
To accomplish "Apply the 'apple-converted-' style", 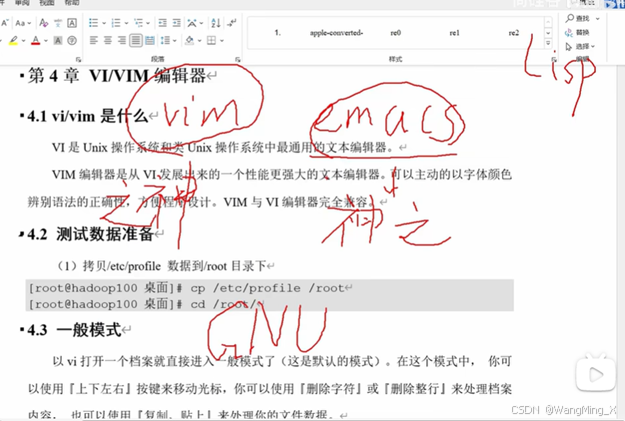I will pos(336,33).
